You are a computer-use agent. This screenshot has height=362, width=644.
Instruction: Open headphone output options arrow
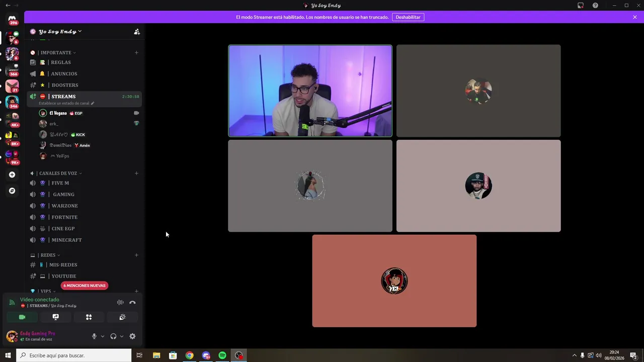121,336
